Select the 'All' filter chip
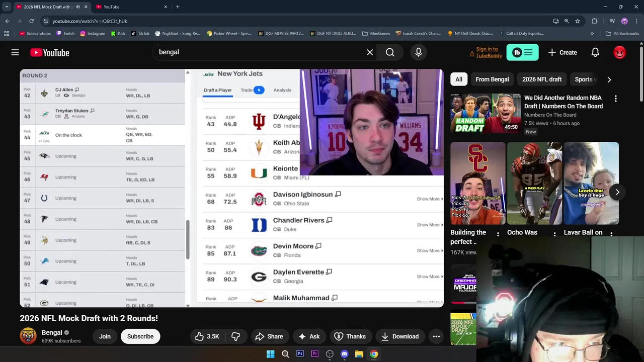Image resolution: width=644 pixels, height=362 pixels. pyautogui.click(x=459, y=79)
